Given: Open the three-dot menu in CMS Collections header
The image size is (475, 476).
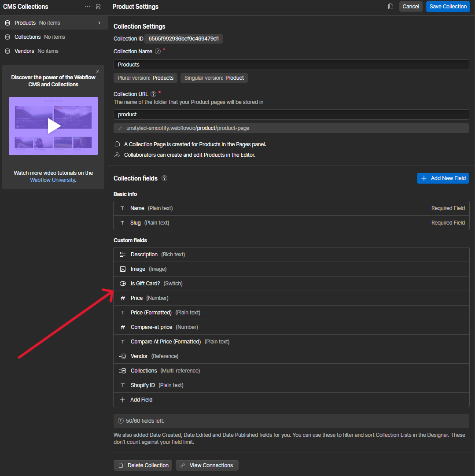Looking at the screenshot, I should pyautogui.click(x=88, y=7).
